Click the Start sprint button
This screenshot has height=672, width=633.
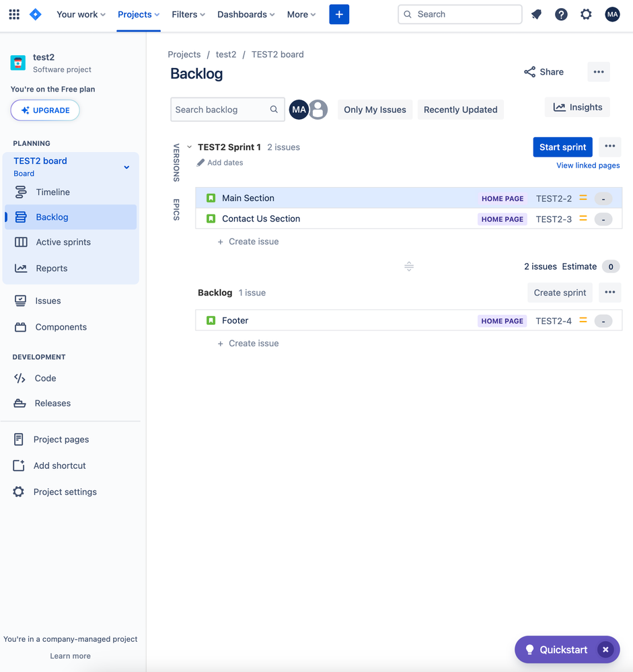563,147
